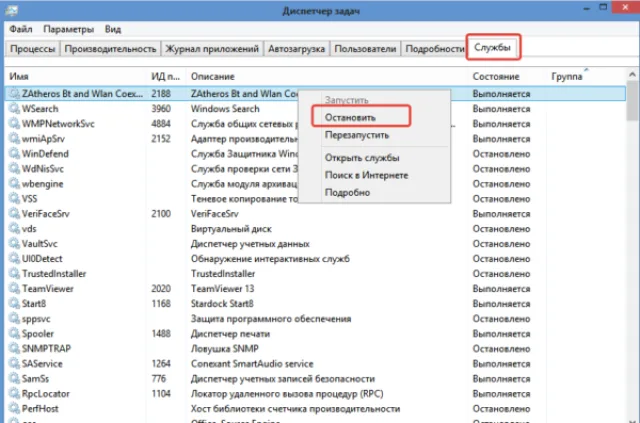This screenshot has width=640, height=423.
Task: Select Открыть службы in context menu
Action: click(x=362, y=158)
